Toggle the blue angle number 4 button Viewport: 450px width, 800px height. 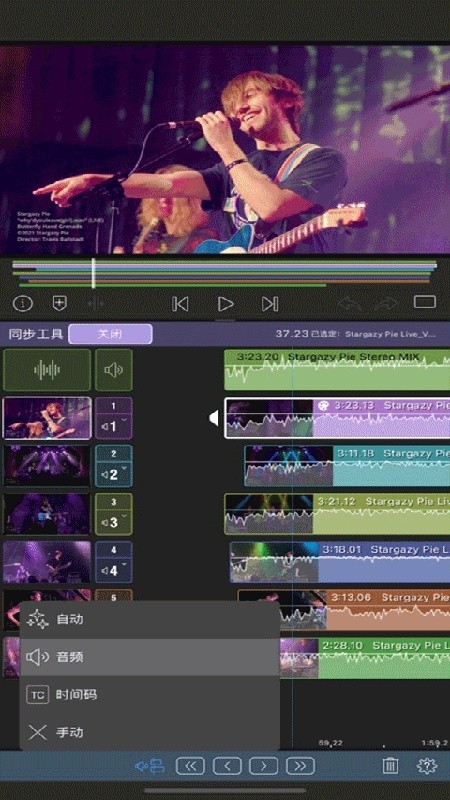coord(114,550)
